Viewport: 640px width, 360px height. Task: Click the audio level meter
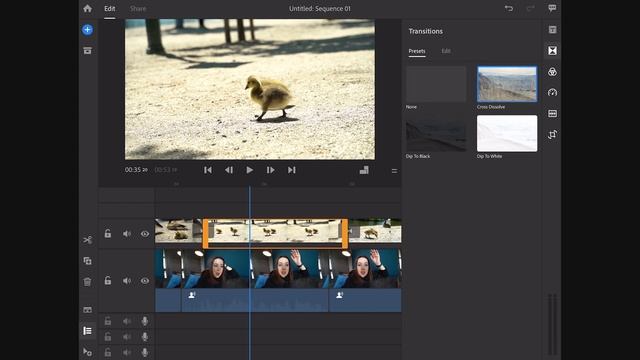552,324
